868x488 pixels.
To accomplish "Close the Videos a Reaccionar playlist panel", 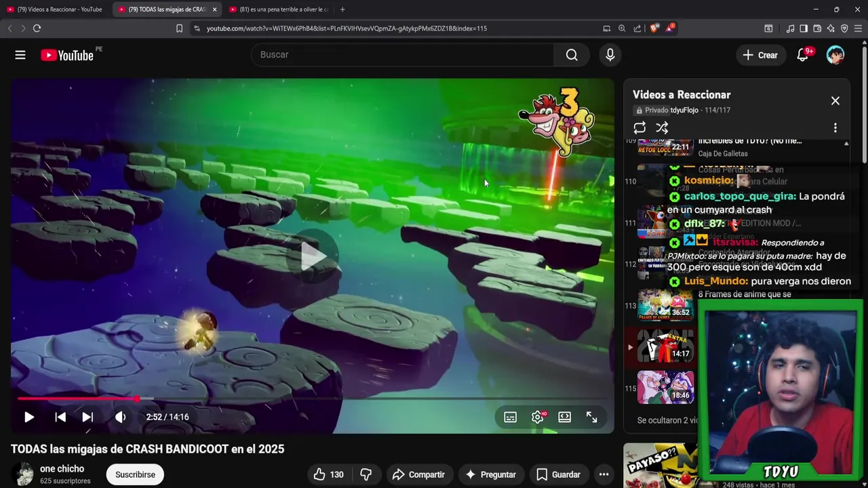I will coord(835,100).
